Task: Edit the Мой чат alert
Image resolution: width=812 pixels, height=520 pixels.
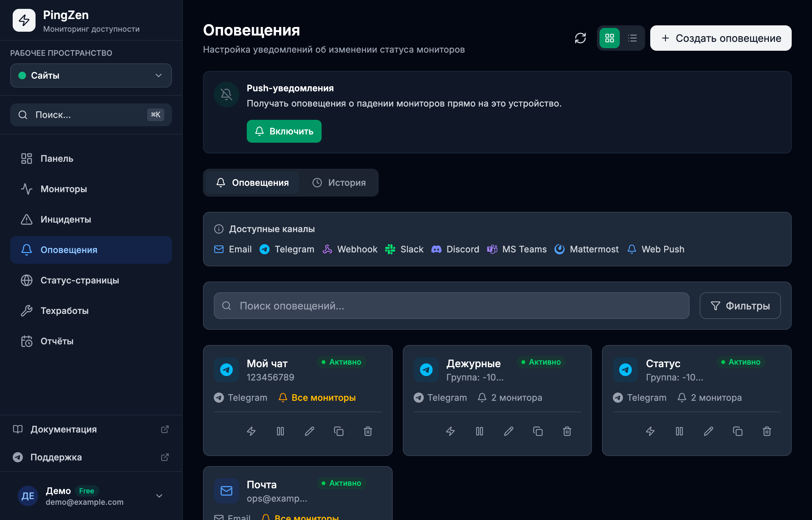Action: 310,431
